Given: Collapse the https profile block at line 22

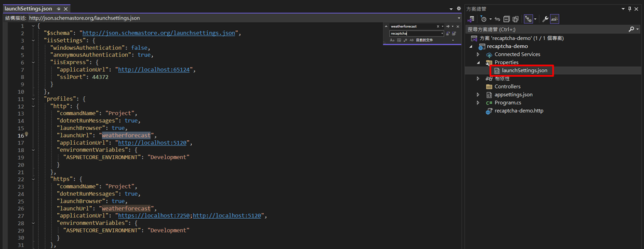Looking at the screenshot, I should [33, 179].
